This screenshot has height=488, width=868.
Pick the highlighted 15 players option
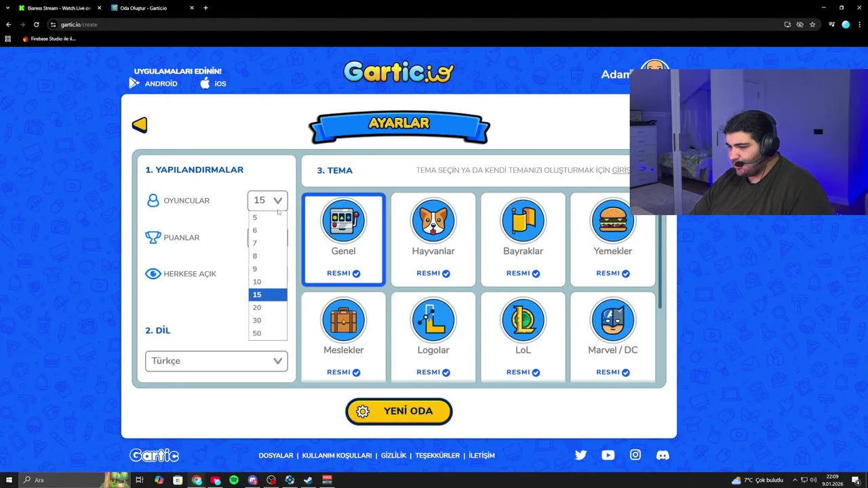(x=268, y=295)
